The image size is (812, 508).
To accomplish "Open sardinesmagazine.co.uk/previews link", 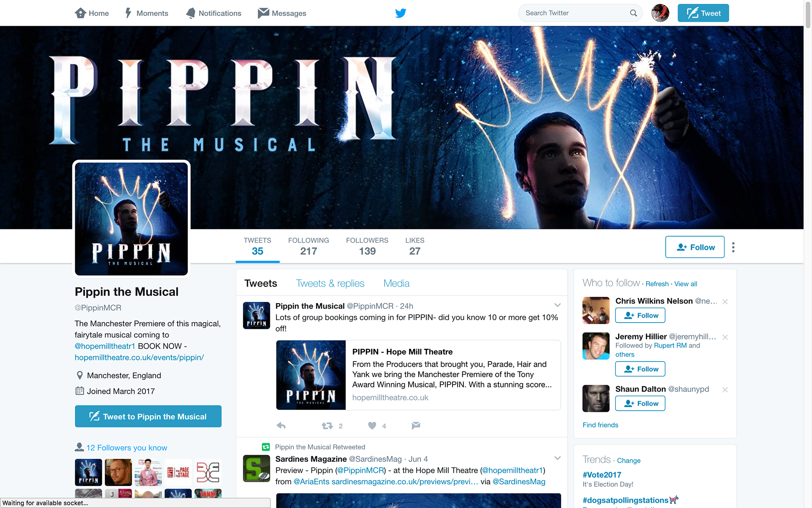I will click(405, 482).
